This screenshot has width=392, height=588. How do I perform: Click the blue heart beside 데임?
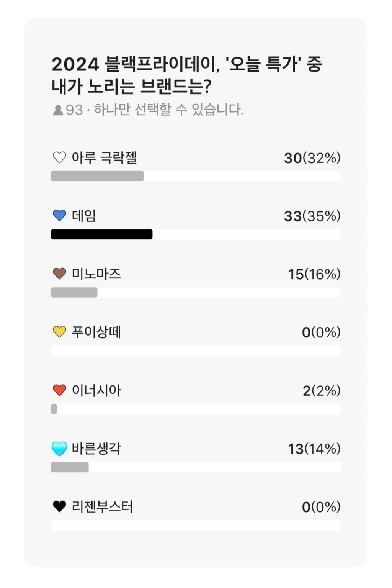click(x=59, y=216)
